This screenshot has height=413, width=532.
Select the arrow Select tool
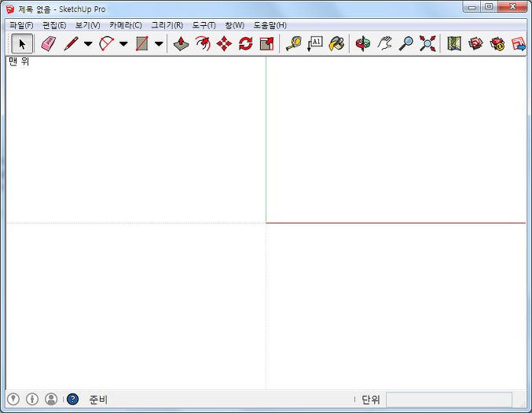[x=22, y=44]
